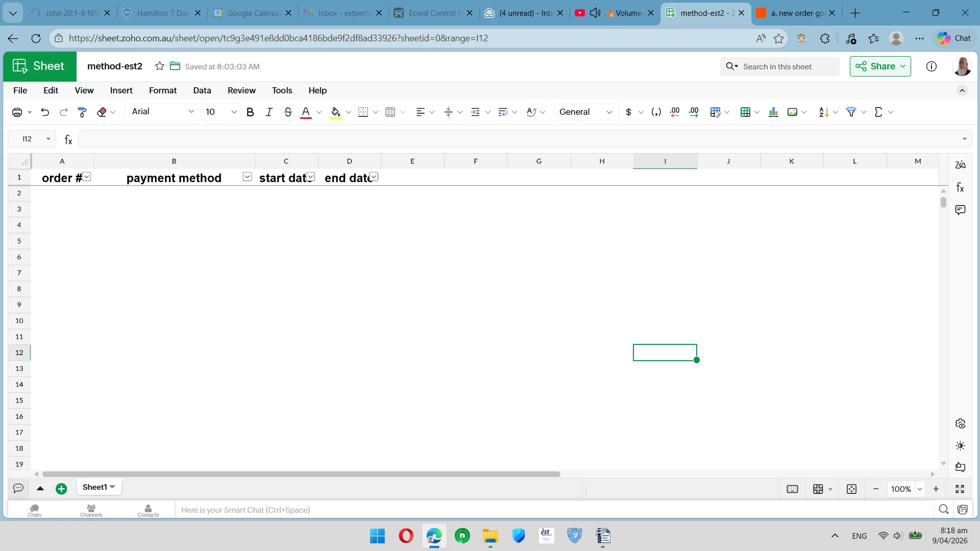Click the undo arrow icon
The height and width of the screenshot is (551, 980).
(x=45, y=112)
